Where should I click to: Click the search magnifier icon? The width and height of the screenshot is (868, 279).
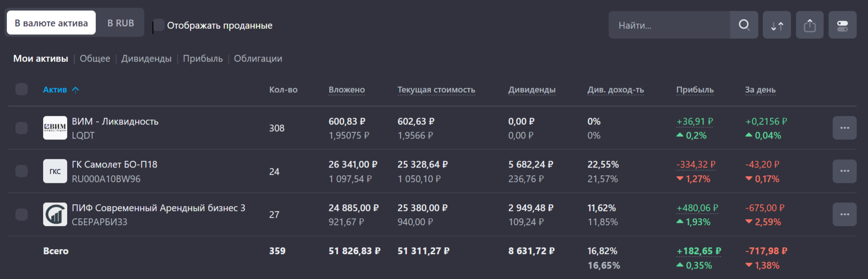click(744, 25)
